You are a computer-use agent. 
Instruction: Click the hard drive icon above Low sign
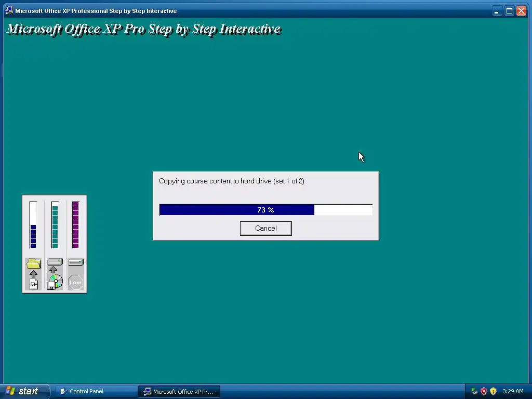[x=76, y=262]
